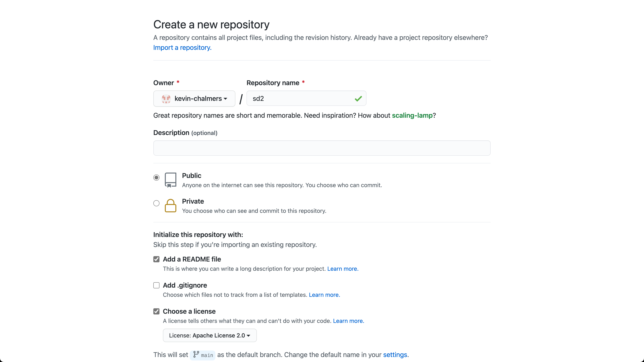The width and height of the screenshot is (644, 362).
Task: Open the Owner dropdown kevin-chalmers
Action: tap(194, 99)
